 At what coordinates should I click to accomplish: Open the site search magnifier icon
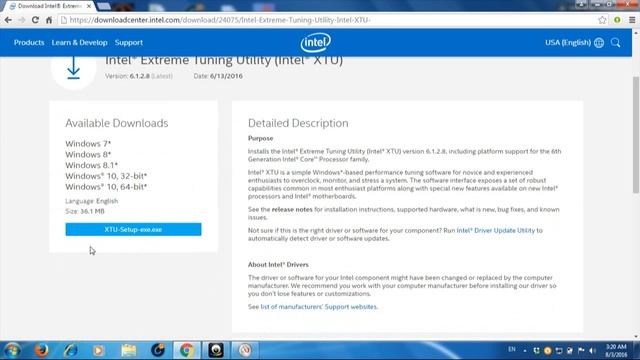coord(616,42)
